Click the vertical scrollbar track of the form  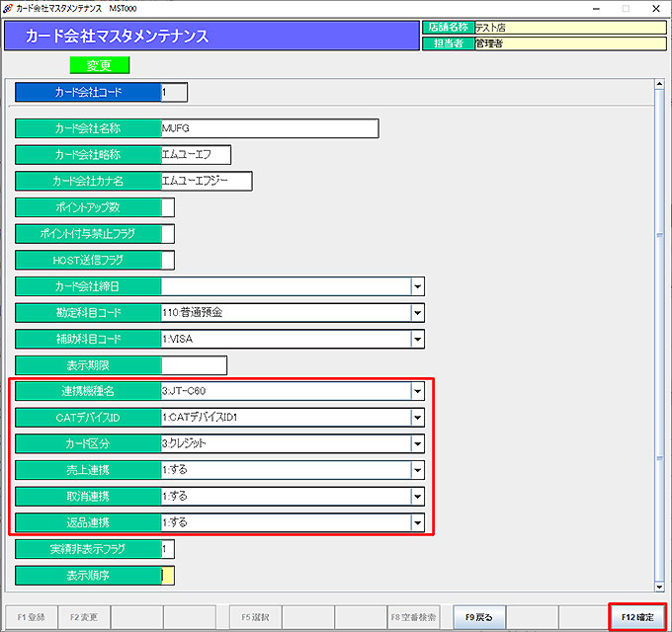pos(659,336)
